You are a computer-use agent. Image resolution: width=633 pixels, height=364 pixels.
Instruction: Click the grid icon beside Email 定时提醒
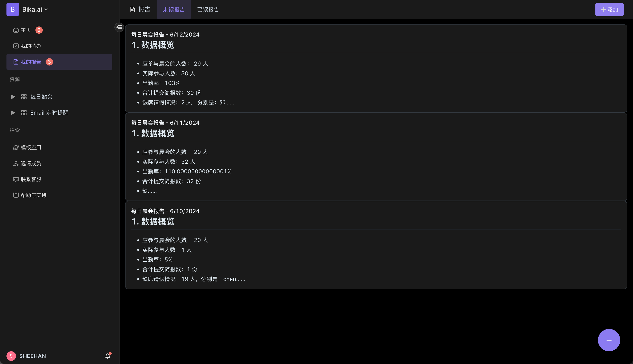(x=24, y=113)
